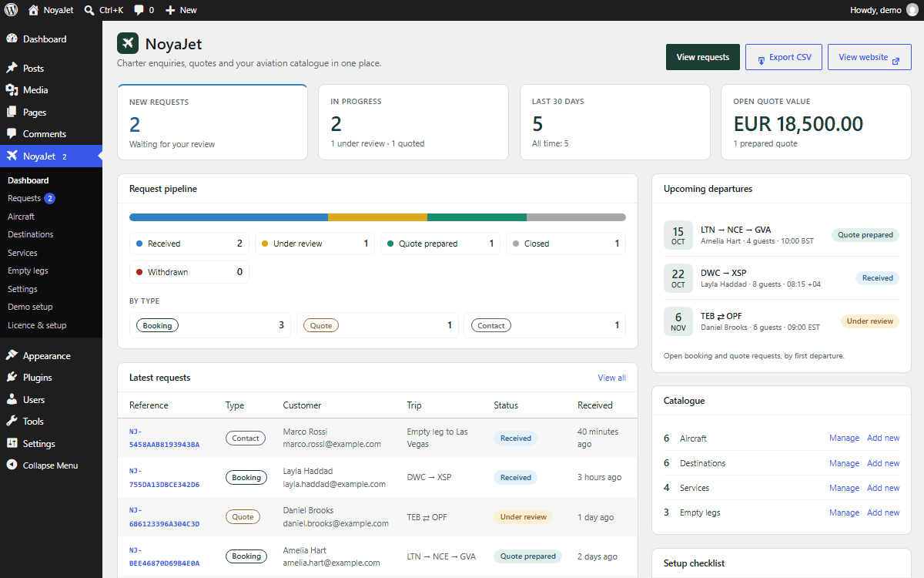Click the green Quote prepared pipeline bar segment
The width and height of the screenshot is (924, 578).
[x=477, y=217]
